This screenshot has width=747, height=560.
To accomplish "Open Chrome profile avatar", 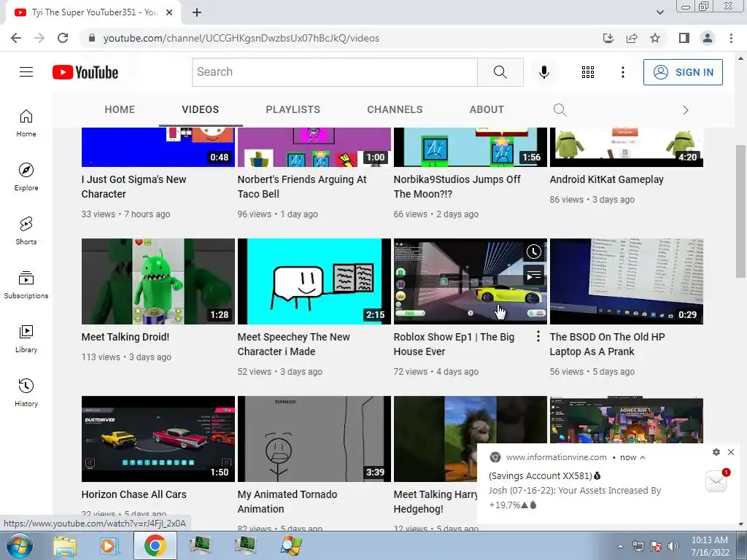I will click(708, 38).
